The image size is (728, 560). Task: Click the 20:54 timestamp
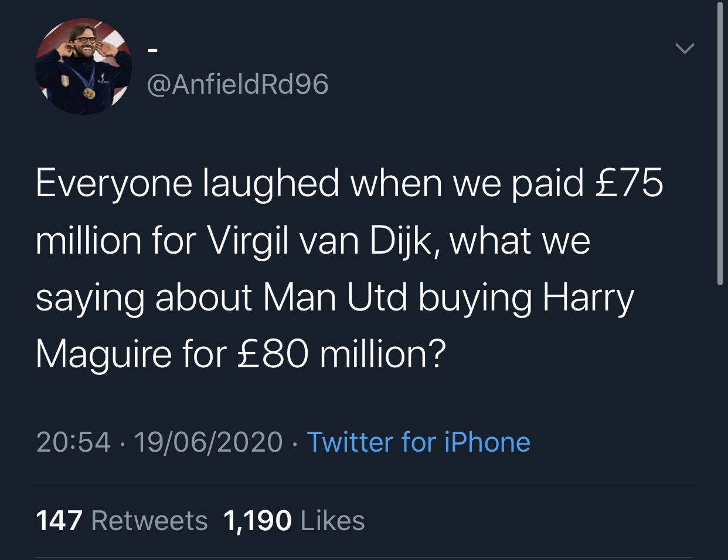point(73,442)
